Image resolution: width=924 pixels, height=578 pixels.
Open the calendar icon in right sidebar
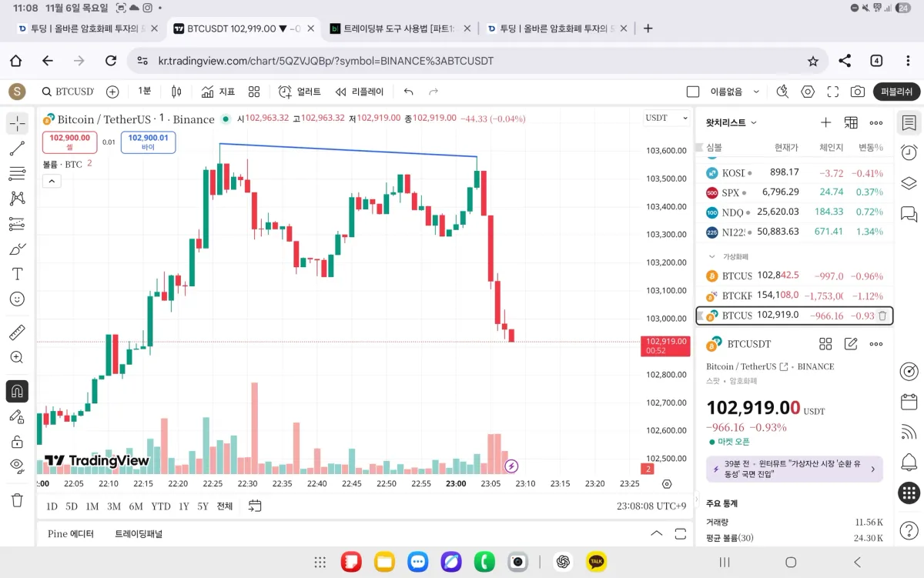[x=909, y=401]
